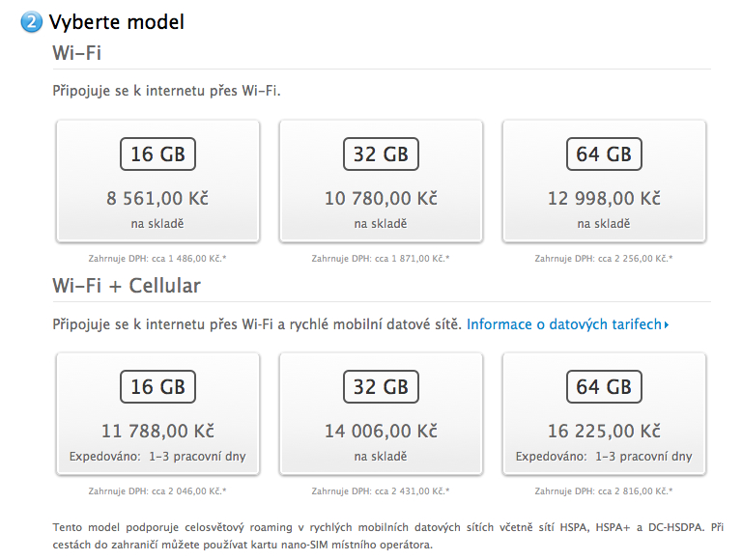Click the DPH note cca 2 816,00 Kč

(x=604, y=490)
